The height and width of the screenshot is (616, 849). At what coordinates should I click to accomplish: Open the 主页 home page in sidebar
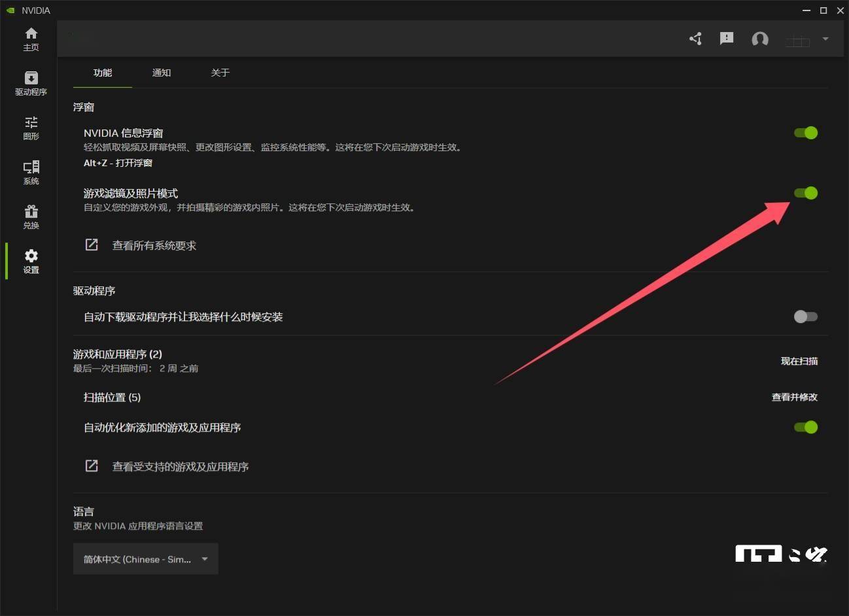click(31, 39)
